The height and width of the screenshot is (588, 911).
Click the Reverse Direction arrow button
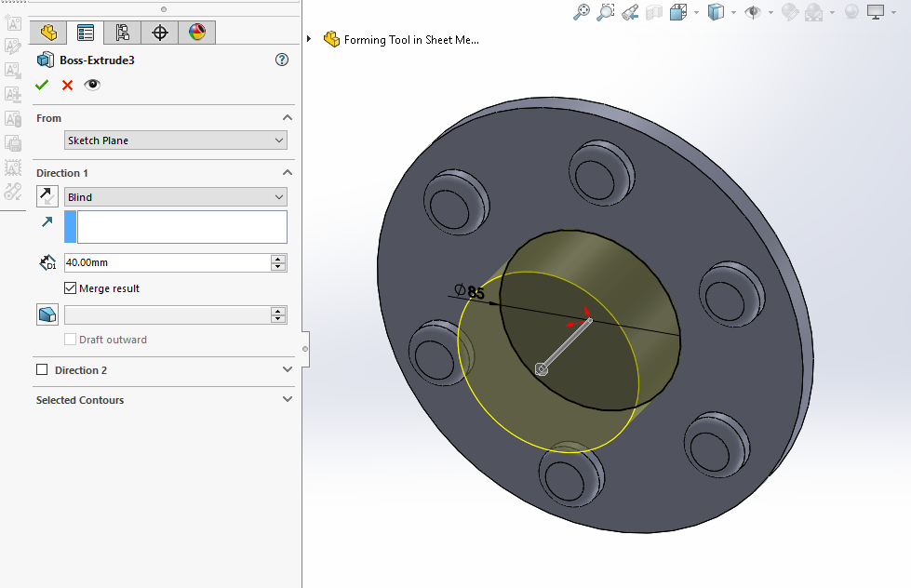pos(47,196)
